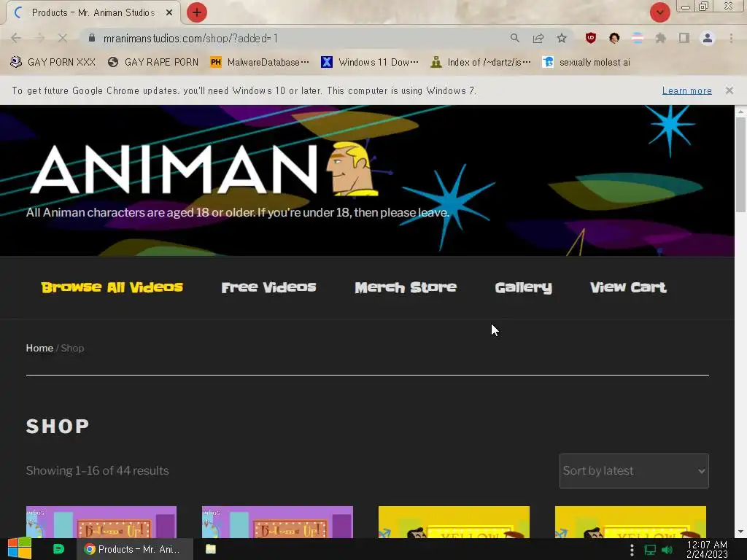Open the MalwareDatabase bookmark

260,63
